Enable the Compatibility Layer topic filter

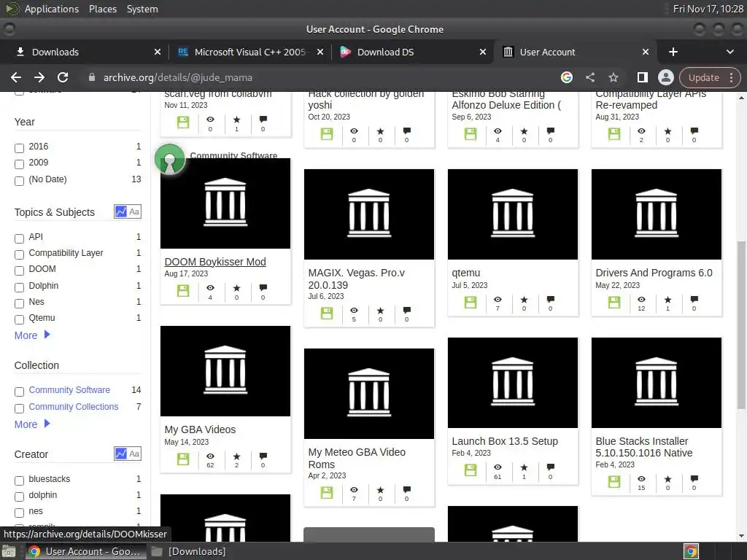pos(19,254)
